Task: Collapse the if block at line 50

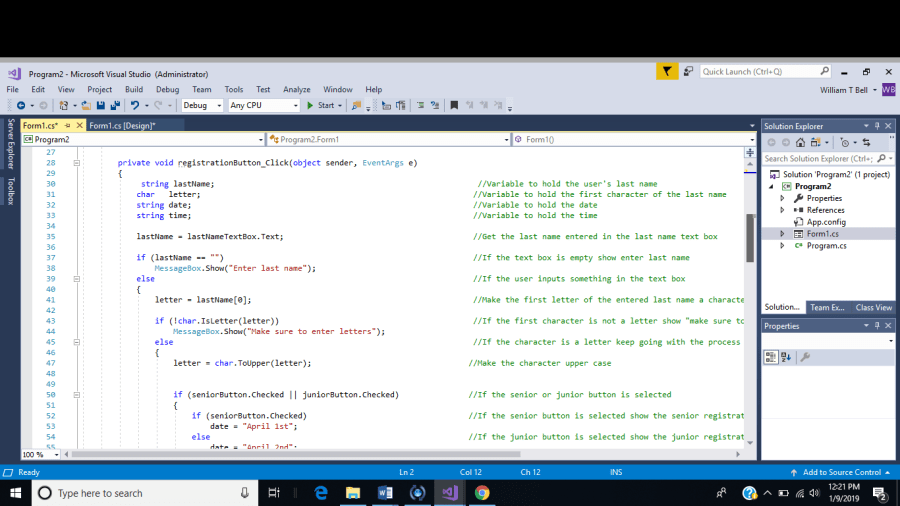Action: [76, 395]
